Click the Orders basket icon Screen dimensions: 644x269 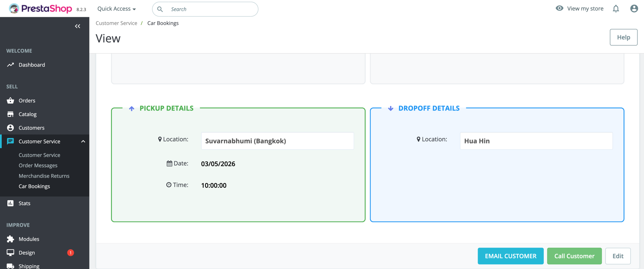10,100
